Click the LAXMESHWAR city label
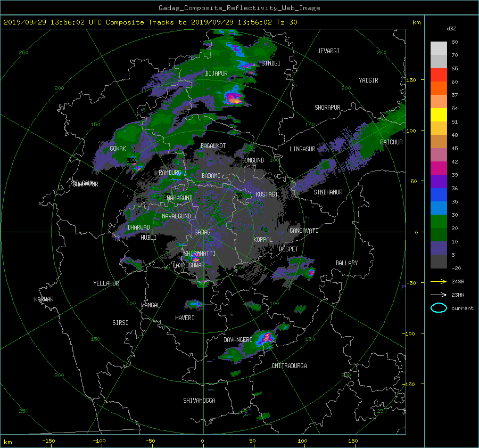 (x=188, y=265)
